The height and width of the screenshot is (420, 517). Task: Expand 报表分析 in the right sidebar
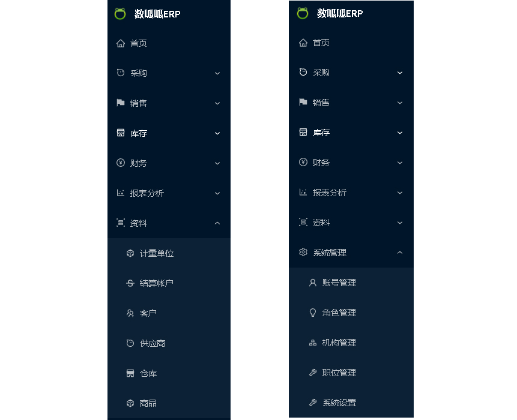pyautogui.click(x=351, y=193)
